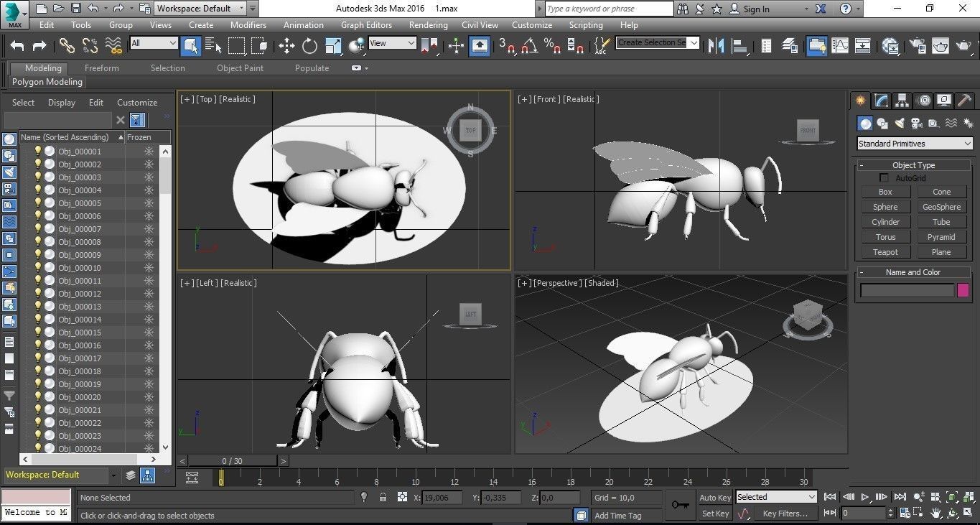Screen dimensions: 980x525
Task: Open the Modifiers menu
Action: pyautogui.click(x=248, y=24)
